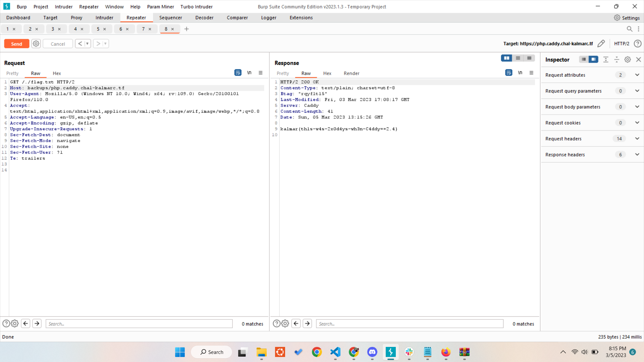
Task: Open the Param Miner menu
Action: click(160, 7)
